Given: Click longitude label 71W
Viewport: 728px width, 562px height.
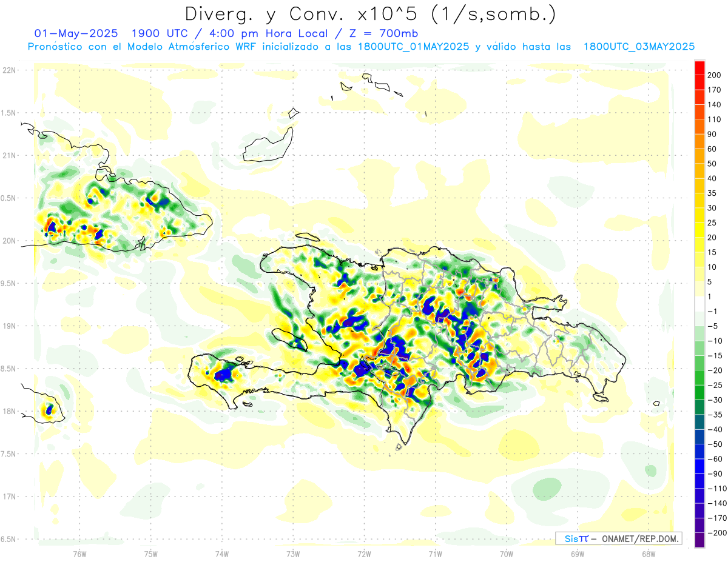Looking at the screenshot, I should coord(435,554).
